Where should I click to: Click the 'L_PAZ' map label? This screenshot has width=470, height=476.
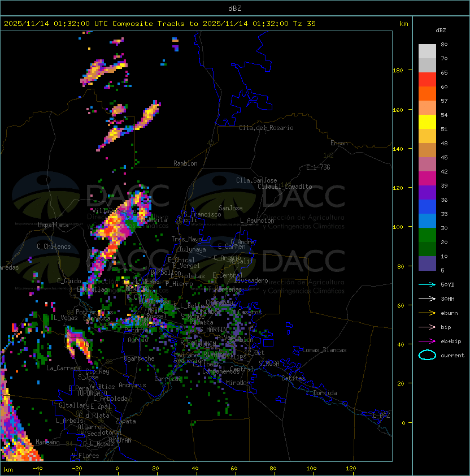click(x=381, y=416)
